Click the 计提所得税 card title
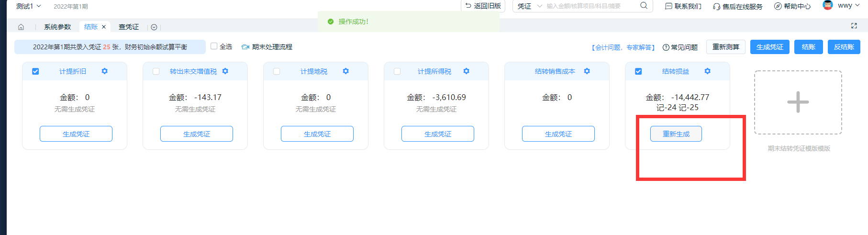The width and height of the screenshot is (868, 235). coord(434,71)
